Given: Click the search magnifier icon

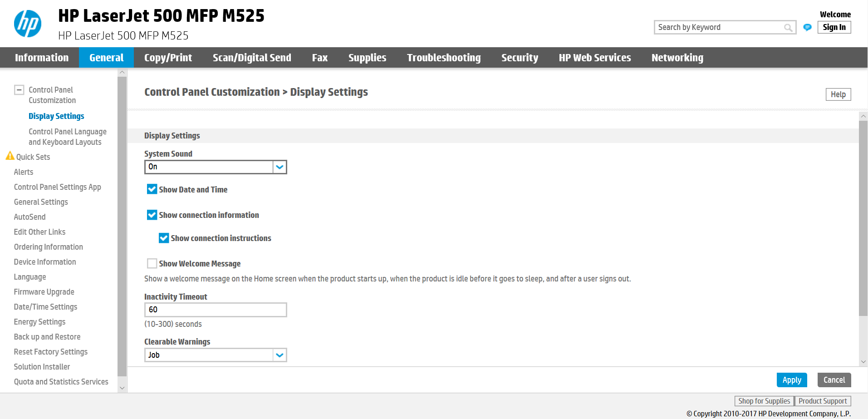Looking at the screenshot, I should click(x=788, y=28).
